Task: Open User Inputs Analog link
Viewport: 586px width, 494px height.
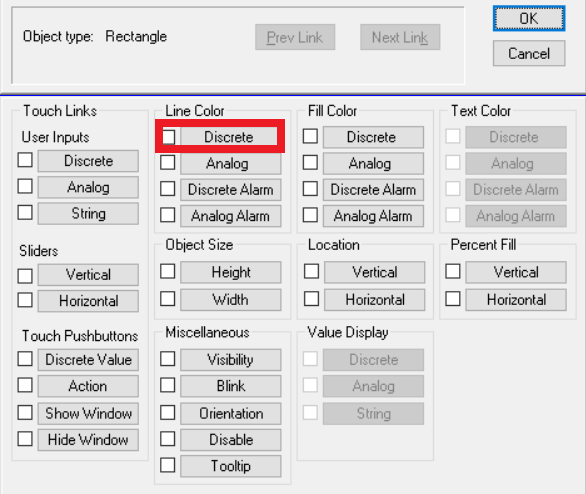Action: coord(88,187)
